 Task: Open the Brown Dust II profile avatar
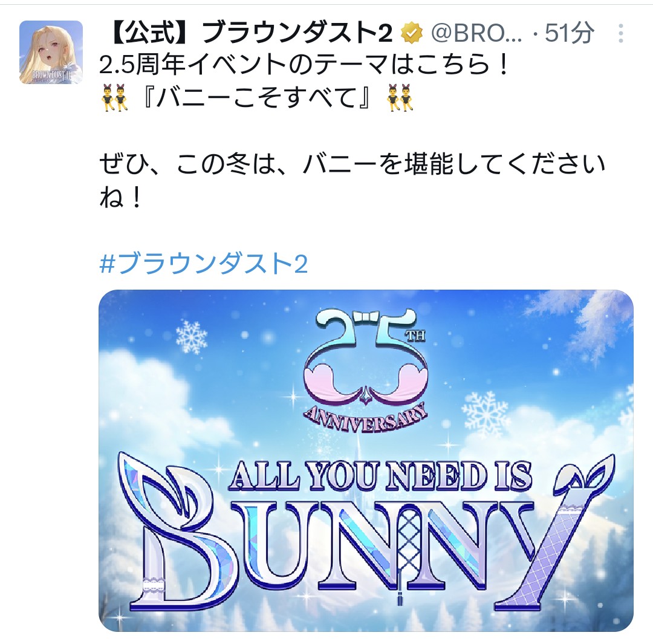pos(51,52)
